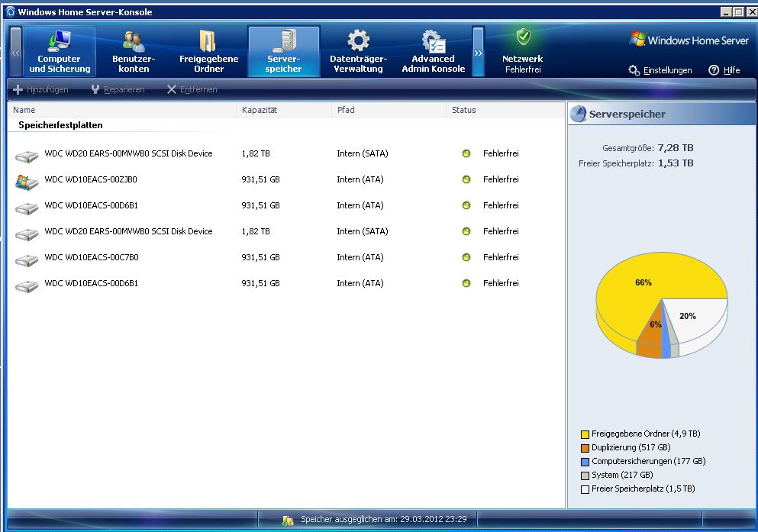Click the Freigegebene Ordner (4,9 TB) legend label

(646, 434)
